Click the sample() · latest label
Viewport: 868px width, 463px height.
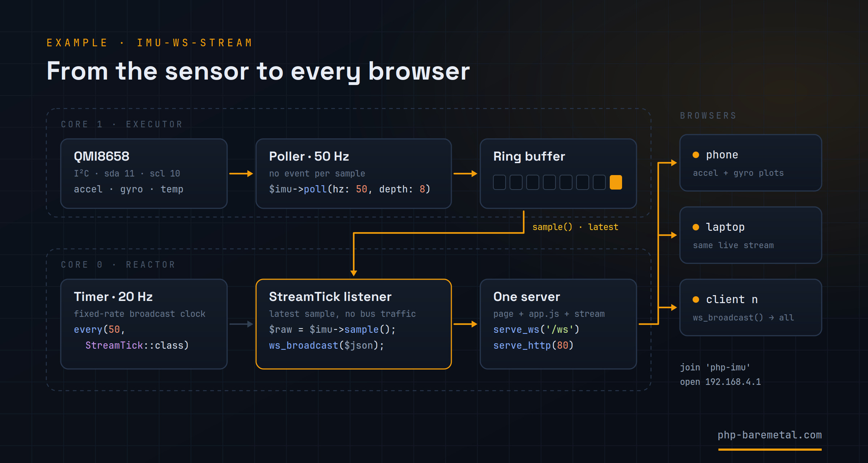tap(575, 227)
